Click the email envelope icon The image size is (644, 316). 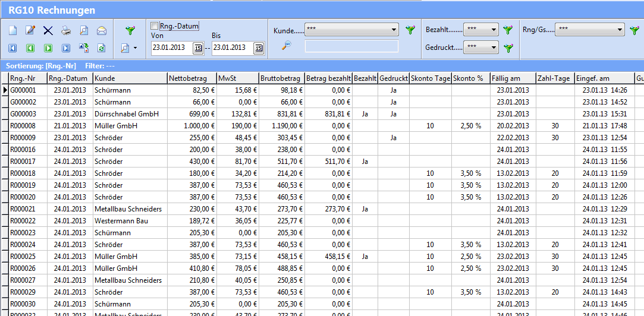coord(102,30)
